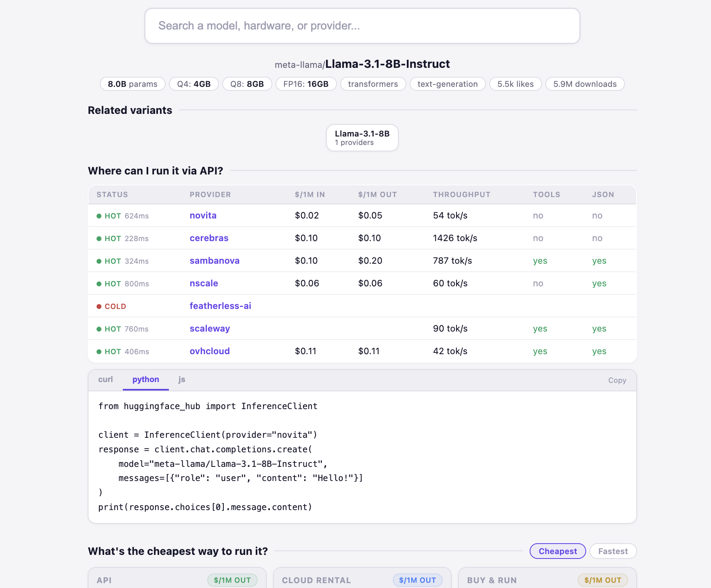Click the 5.5k likes badge

pos(515,84)
